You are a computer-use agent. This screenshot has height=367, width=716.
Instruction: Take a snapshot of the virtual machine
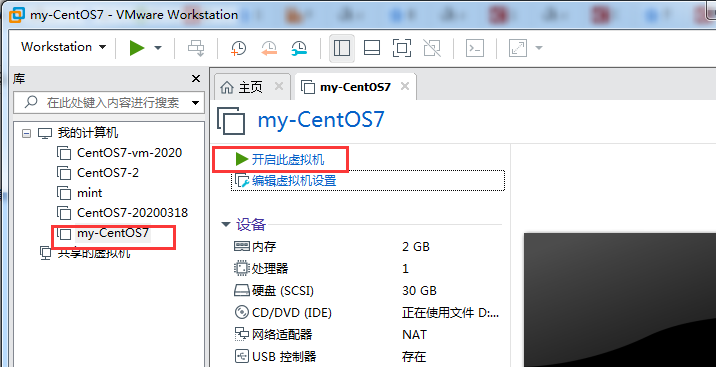pos(238,48)
